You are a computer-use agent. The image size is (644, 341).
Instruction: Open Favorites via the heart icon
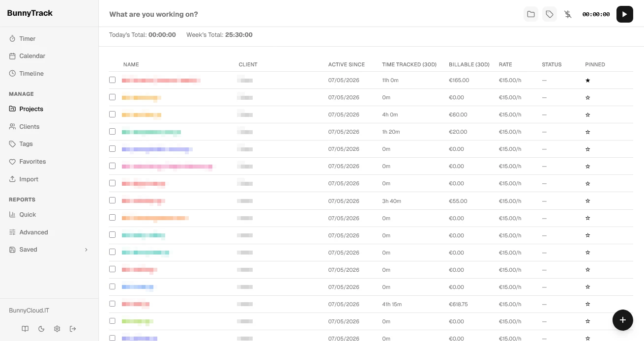click(x=12, y=162)
